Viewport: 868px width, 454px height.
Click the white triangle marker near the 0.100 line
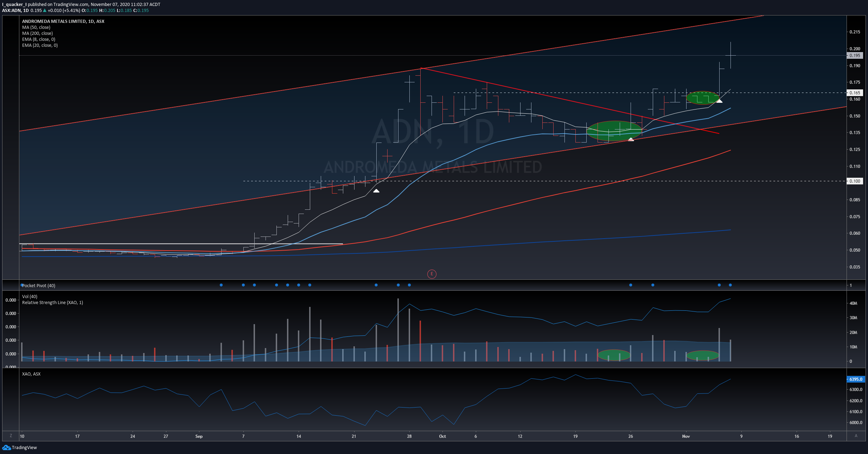pos(376,191)
